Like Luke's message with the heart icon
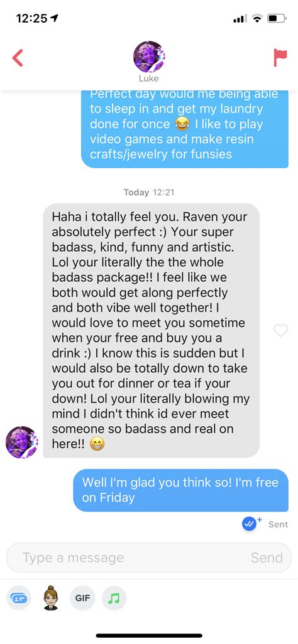The height and width of the screenshot is (644, 298). pos(281,330)
